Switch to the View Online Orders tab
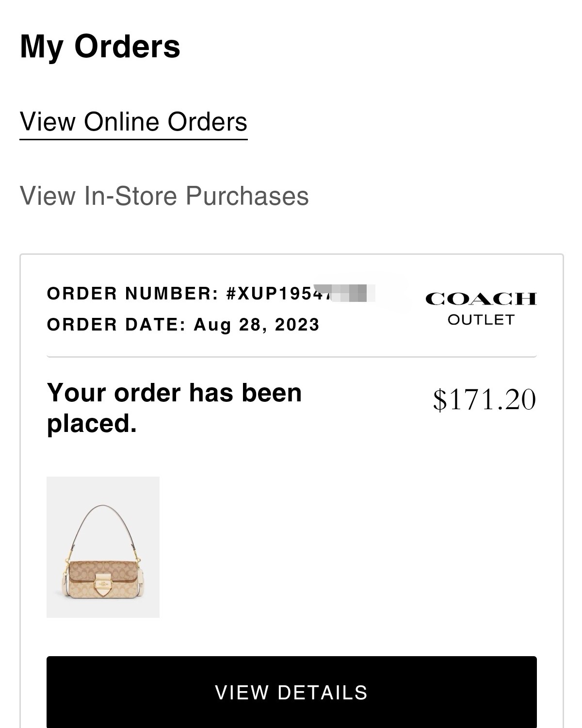Image resolution: width=582 pixels, height=728 pixels. pos(133,122)
